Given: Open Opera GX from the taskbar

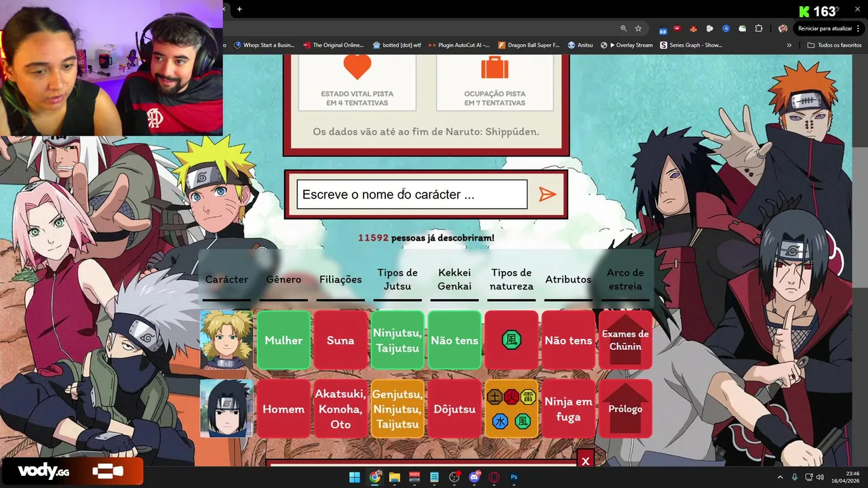Looking at the screenshot, I should (x=494, y=477).
